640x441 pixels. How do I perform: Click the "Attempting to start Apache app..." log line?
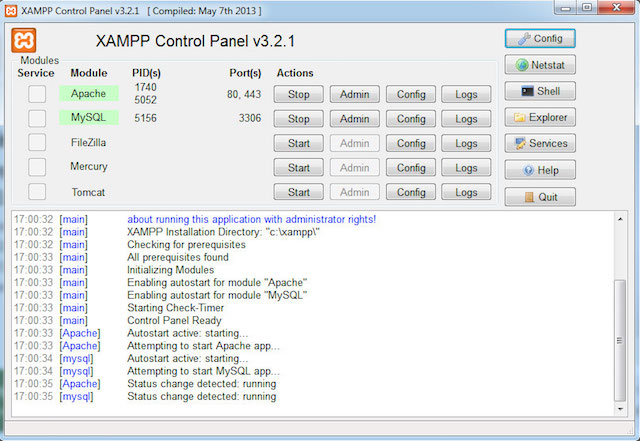pos(203,346)
